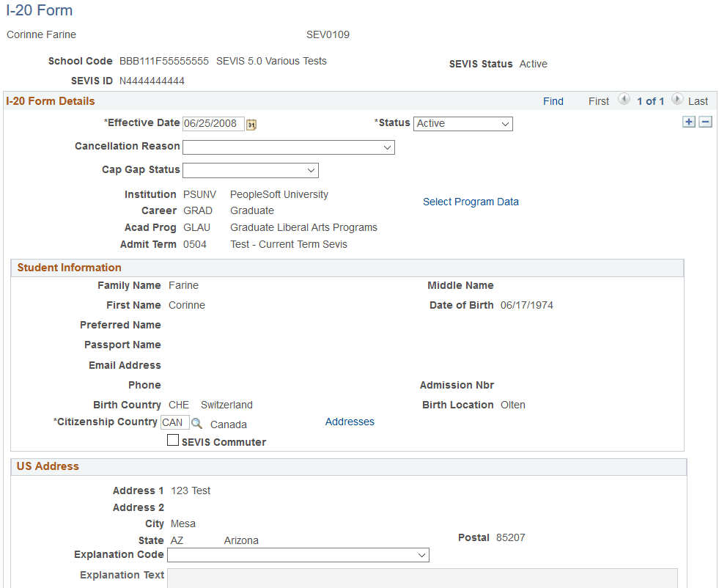Image resolution: width=719 pixels, height=588 pixels.
Task: Open the Cap Gap Status dropdown
Action: pos(251,171)
